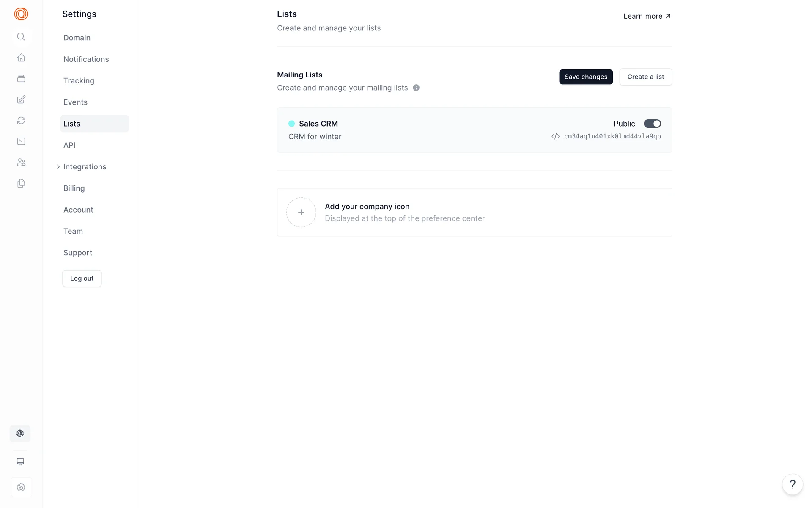Screen dimensions: 812x508
Task: Toggle the Public switch for Sales CRM
Action: [x=652, y=124]
